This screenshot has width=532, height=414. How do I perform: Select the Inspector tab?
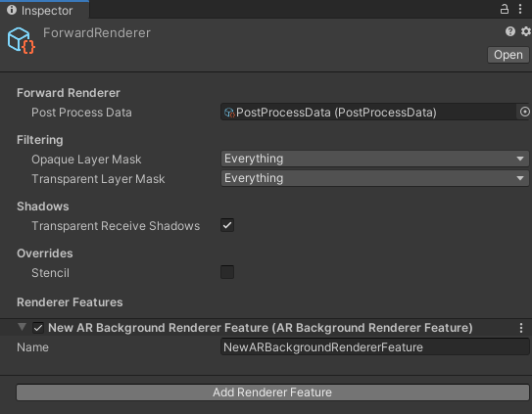tap(44, 10)
